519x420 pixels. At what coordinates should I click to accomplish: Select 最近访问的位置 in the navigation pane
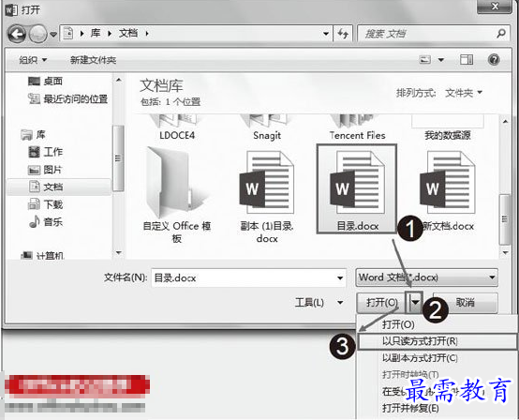point(67,98)
